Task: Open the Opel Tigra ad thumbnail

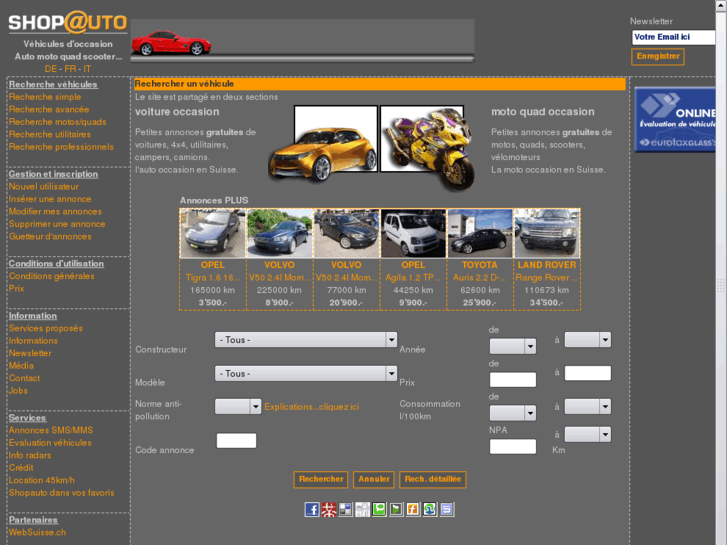Action: coord(212,233)
